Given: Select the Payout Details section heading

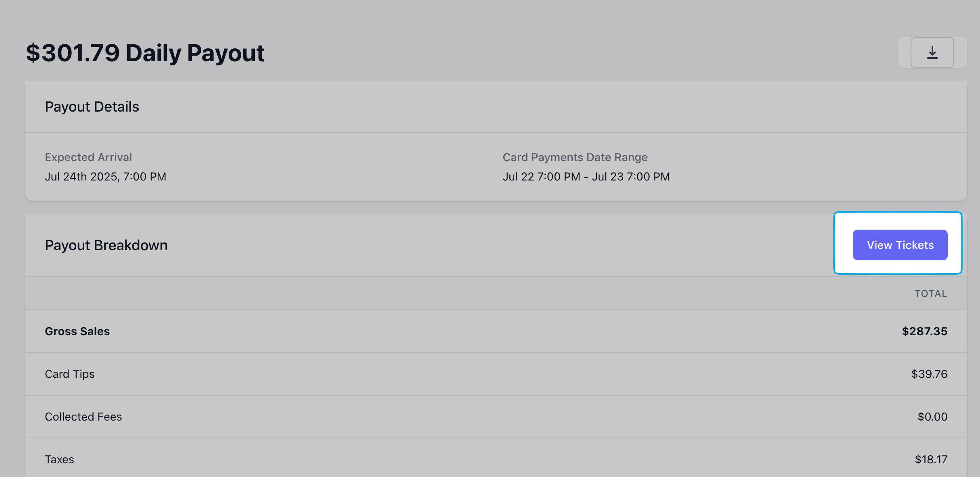Looking at the screenshot, I should point(92,107).
